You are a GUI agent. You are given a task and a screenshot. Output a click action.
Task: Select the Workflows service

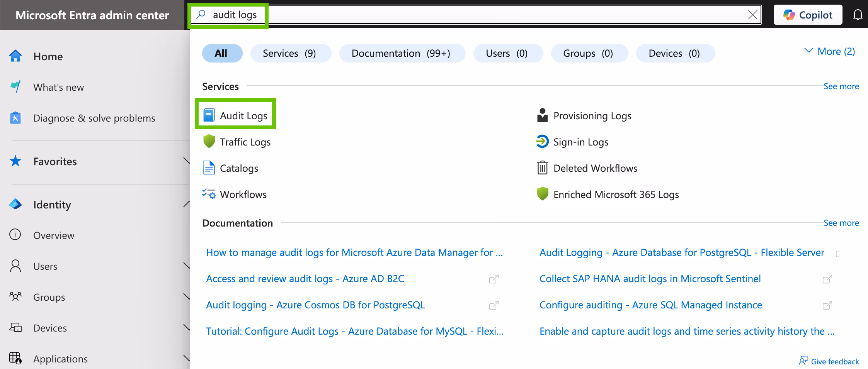243,194
